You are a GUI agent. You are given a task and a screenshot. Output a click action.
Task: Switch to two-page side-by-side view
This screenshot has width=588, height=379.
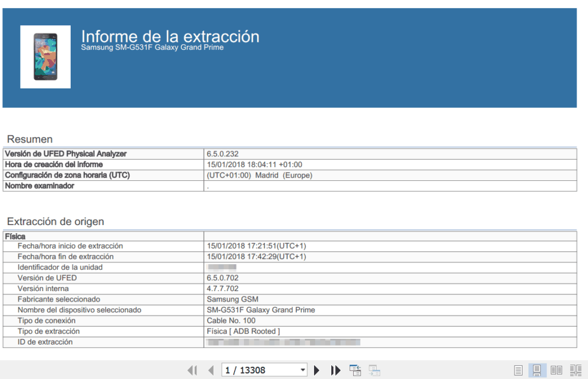click(x=556, y=370)
